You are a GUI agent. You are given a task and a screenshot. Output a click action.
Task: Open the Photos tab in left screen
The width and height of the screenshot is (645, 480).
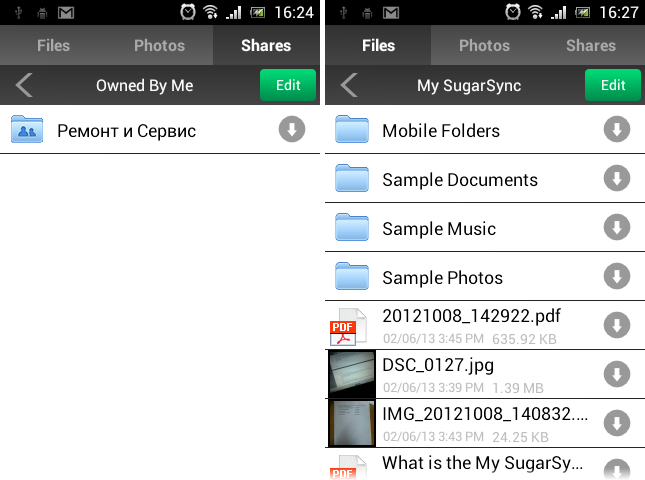click(160, 45)
